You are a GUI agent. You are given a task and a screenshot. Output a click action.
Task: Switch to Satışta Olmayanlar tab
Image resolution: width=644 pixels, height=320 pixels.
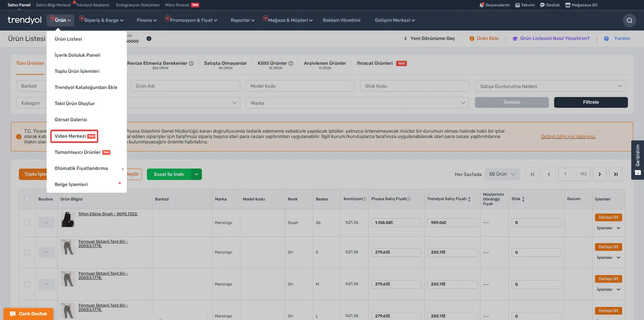[225, 65]
